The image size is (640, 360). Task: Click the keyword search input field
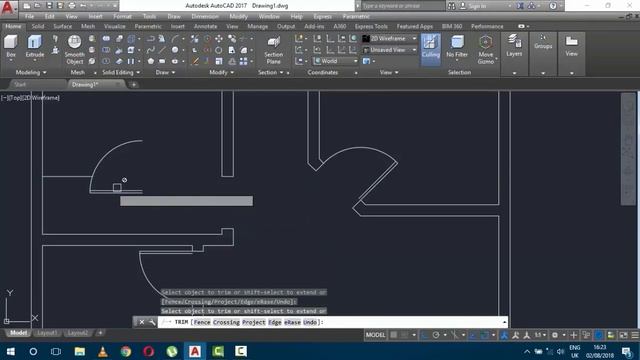tap(402, 6)
